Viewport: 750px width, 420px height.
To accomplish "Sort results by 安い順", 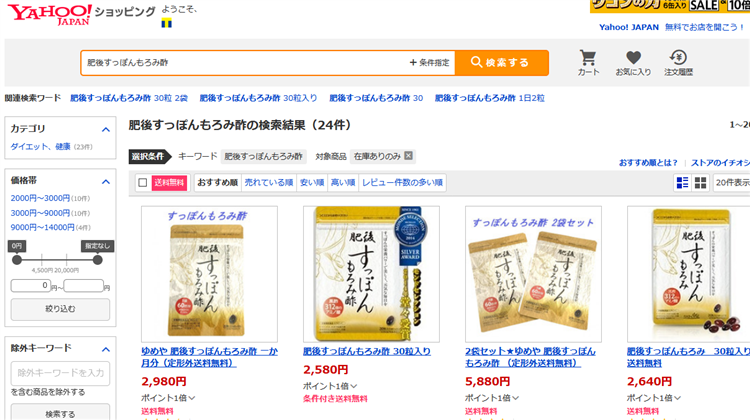I will 312,182.
